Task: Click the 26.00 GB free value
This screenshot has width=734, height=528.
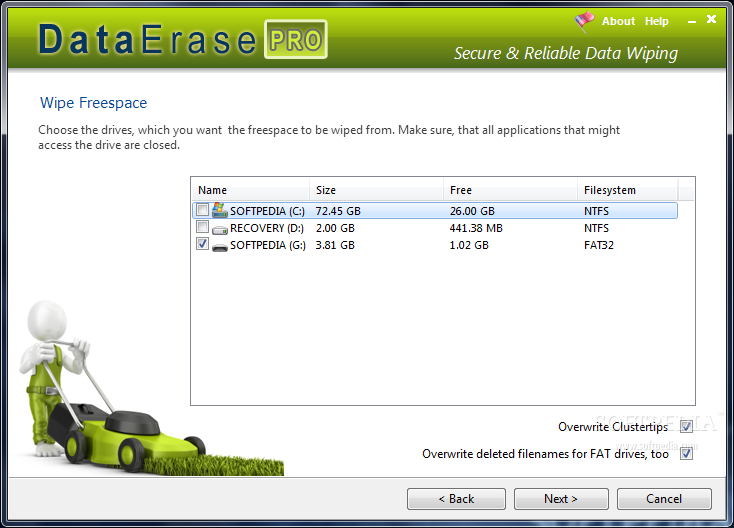Action: (x=472, y=211)
